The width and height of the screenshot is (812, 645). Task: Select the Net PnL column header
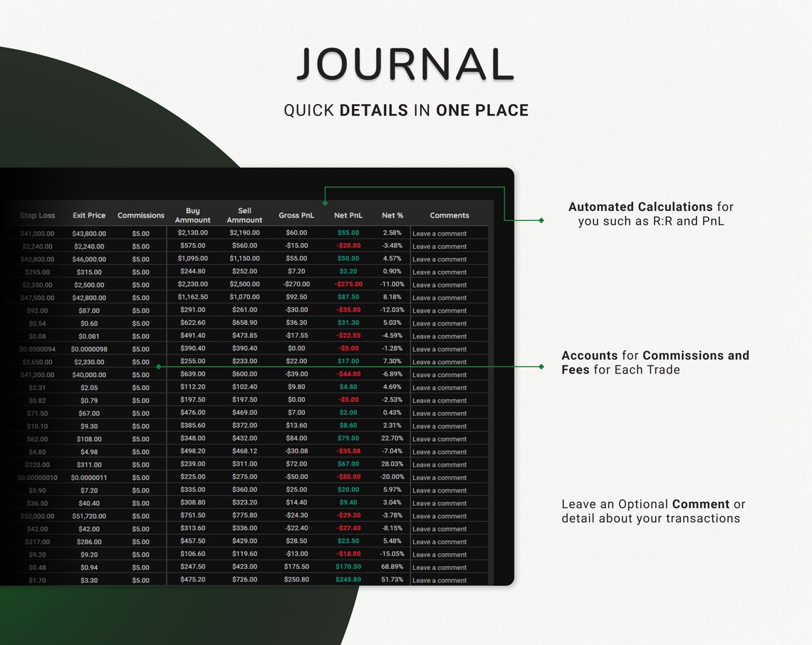(348, 215)
